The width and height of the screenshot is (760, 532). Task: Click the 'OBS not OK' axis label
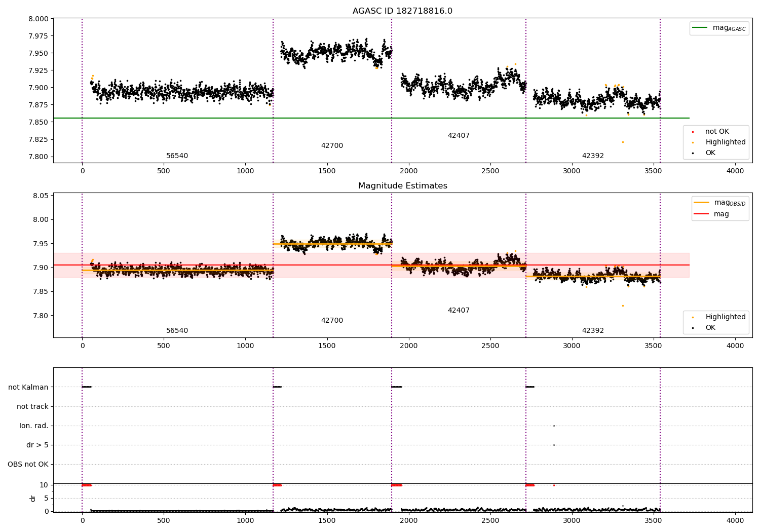28,465
